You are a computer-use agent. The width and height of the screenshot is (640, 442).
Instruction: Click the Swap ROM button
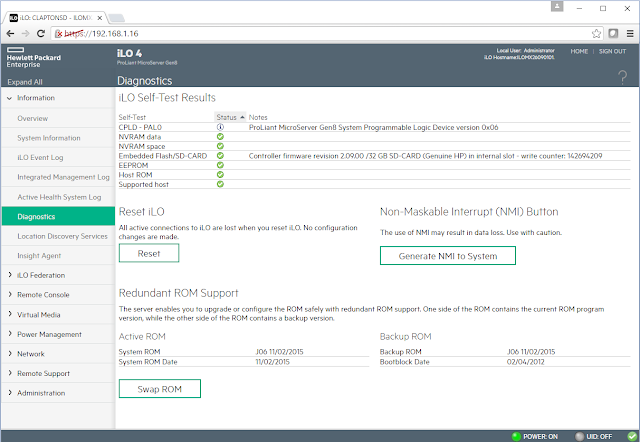tap(160, 389)
